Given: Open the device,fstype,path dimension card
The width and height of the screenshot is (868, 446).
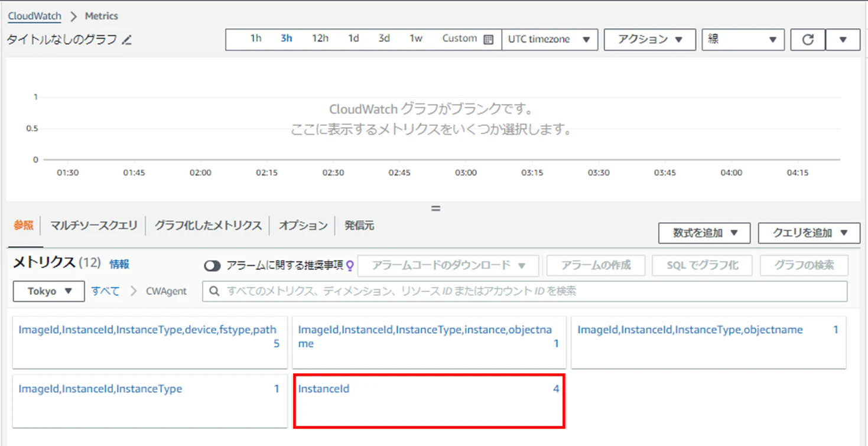Looking at the screenshot, I should (x=150, y=343).
